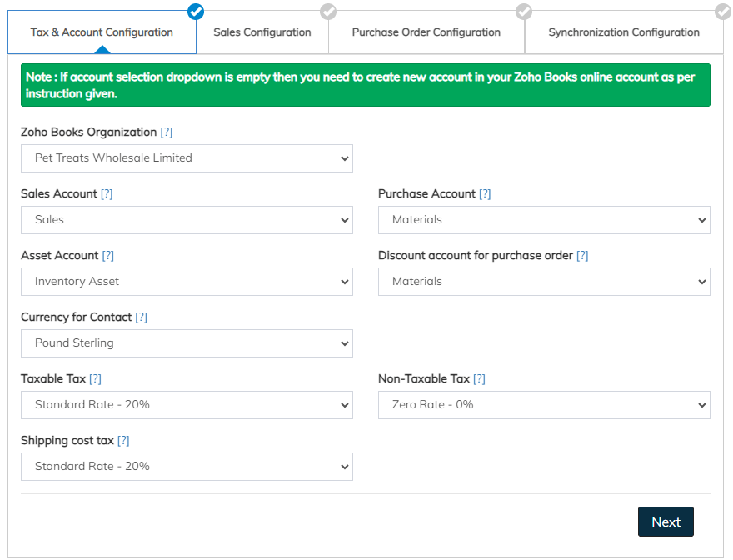Show help for Discount account for purchase order

582,256
